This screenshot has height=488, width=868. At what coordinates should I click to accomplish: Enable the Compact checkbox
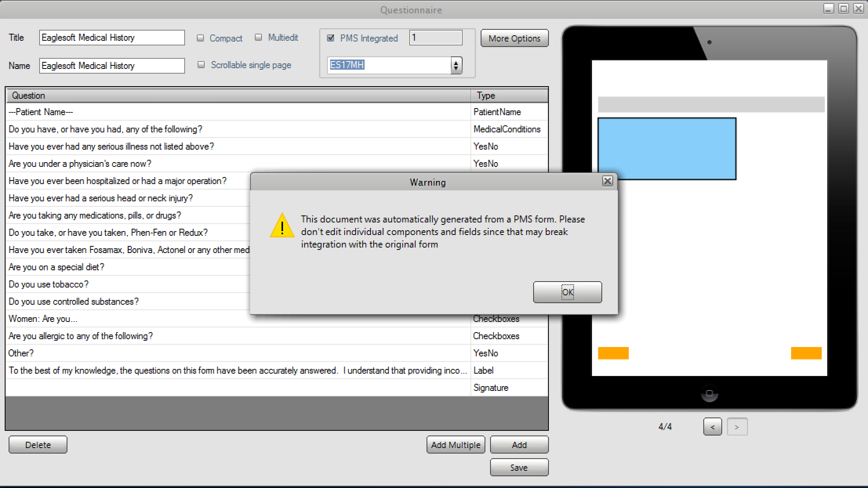click(x=200, y=38)
